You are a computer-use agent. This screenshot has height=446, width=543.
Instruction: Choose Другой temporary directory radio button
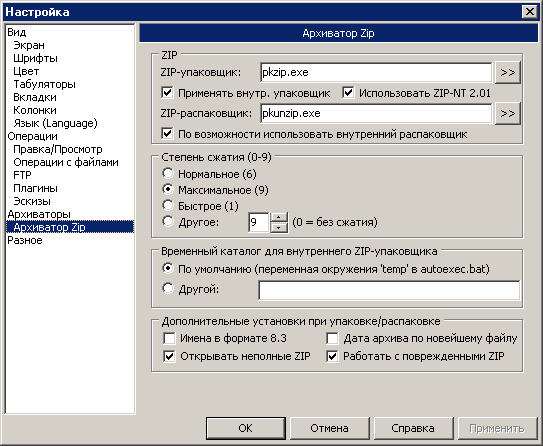tap(168, 288)
